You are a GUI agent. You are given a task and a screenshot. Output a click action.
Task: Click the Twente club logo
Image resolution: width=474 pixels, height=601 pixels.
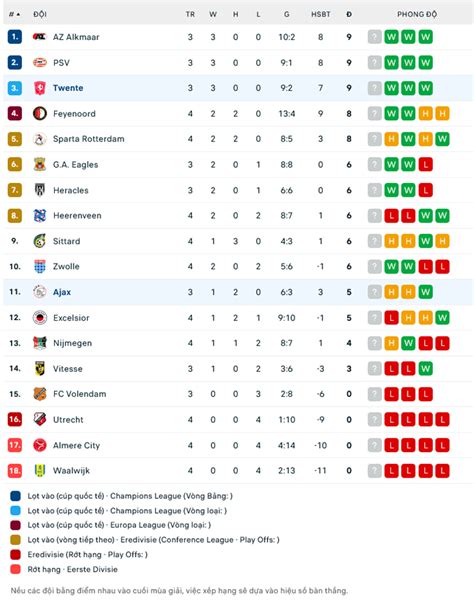click(39, 88)
